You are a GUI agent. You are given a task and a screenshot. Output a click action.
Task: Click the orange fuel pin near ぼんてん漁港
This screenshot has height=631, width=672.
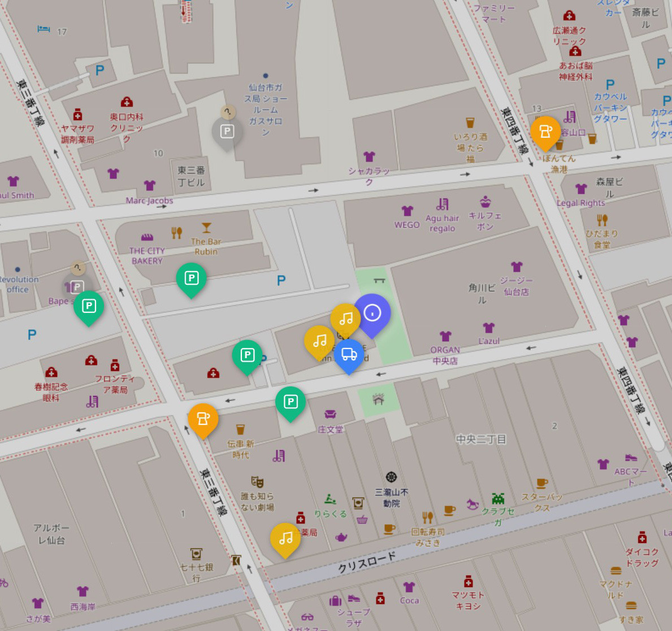[545, 134]
